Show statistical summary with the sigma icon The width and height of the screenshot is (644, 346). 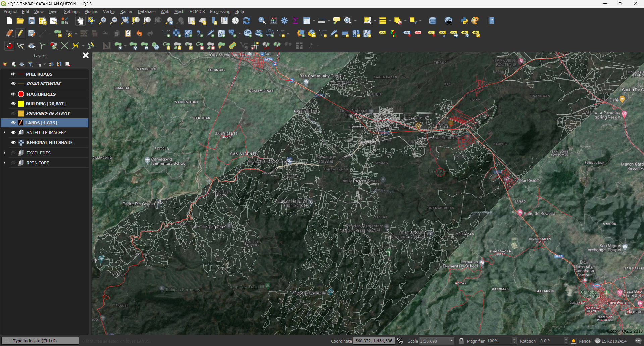pos(296,21)
